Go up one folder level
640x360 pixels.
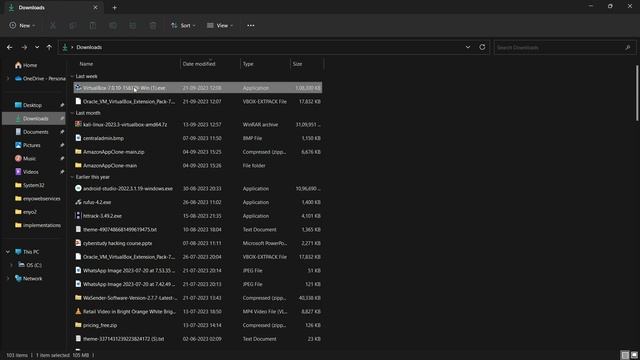pyautogui.click(x=49, y=47)
